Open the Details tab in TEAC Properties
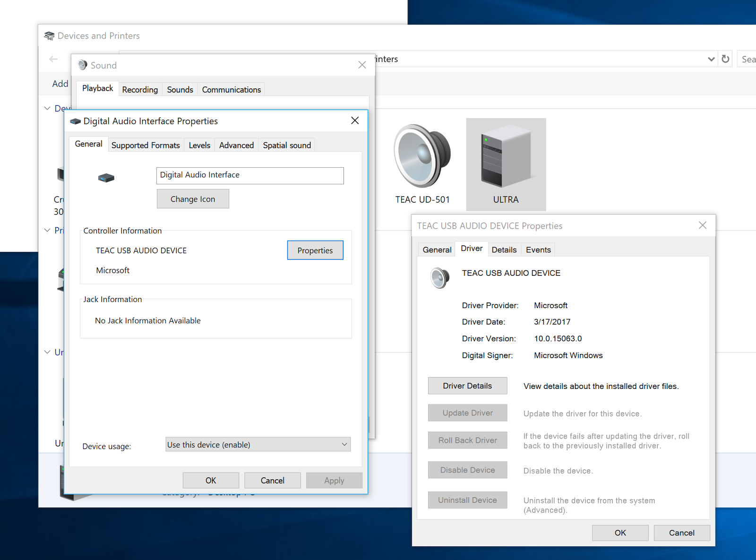The height and width of the screenshot is (560, 756). click(x=504, y=250)
